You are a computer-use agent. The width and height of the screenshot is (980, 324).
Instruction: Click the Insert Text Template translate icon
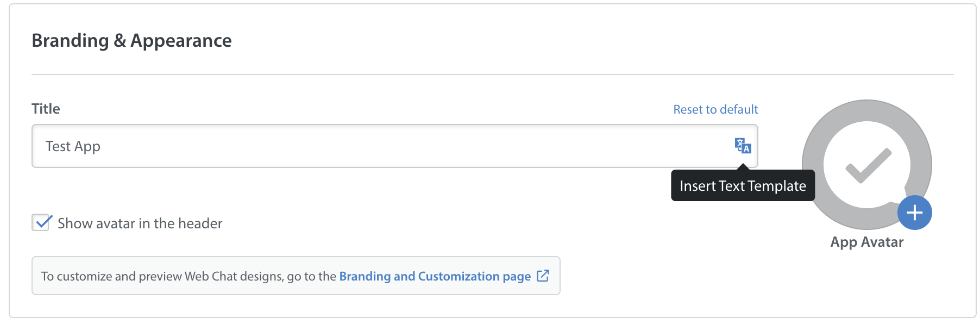click(743, 146)
